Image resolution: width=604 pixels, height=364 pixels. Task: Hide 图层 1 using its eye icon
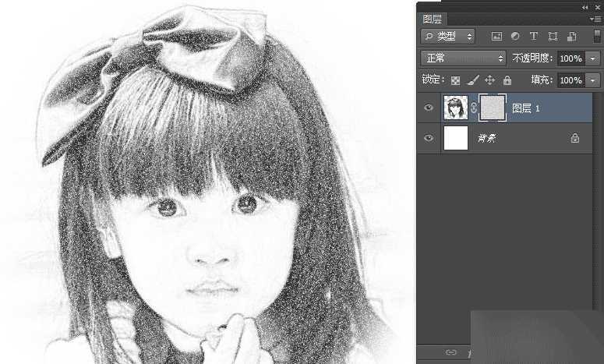pos(428,108)
